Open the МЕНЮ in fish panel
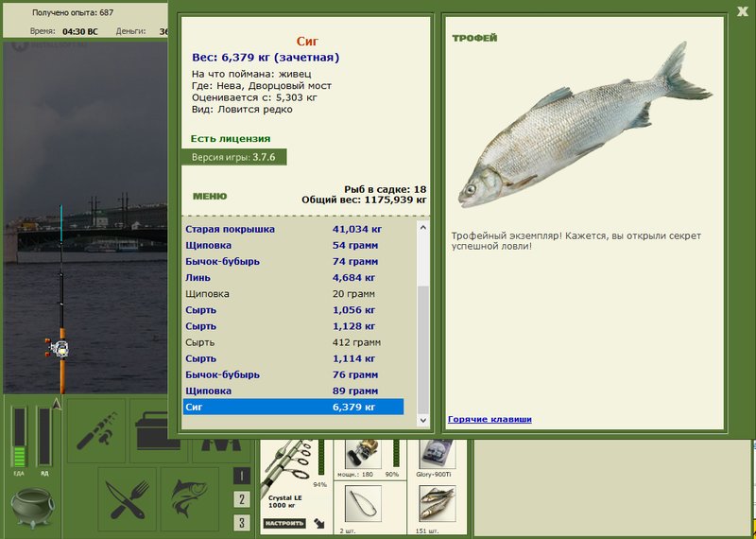 (x=210, y=196)
